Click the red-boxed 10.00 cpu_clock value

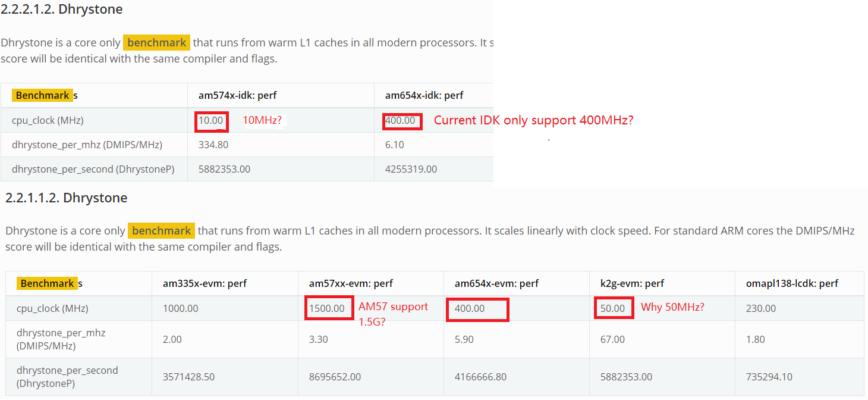point(210,121)
